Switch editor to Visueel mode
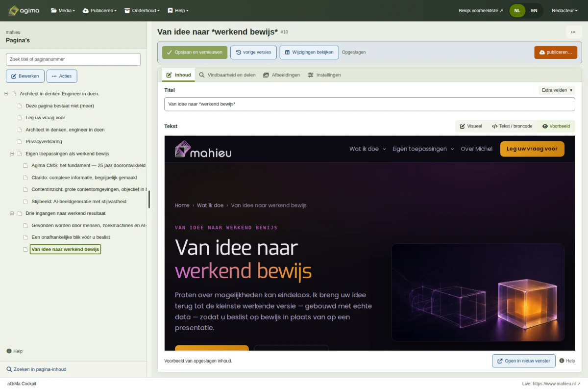Image resolution: width=588 pixels, height=390 pixels. click(471, 126)
